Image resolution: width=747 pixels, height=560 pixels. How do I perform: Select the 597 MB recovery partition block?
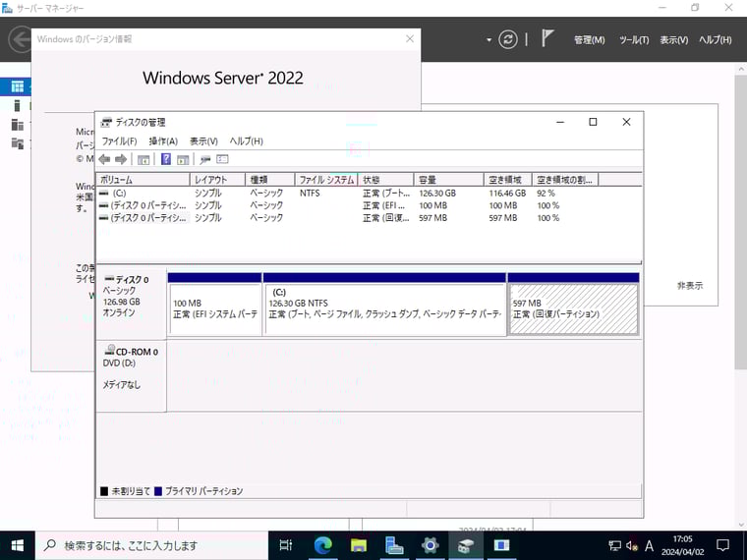[x=573, y=305]
